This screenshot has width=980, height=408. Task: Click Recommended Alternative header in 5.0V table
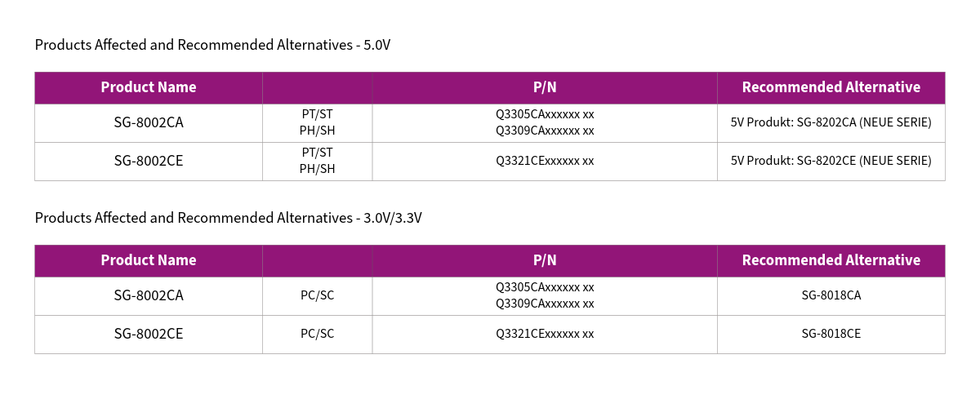pyautogui.click(x=831, y=87)
